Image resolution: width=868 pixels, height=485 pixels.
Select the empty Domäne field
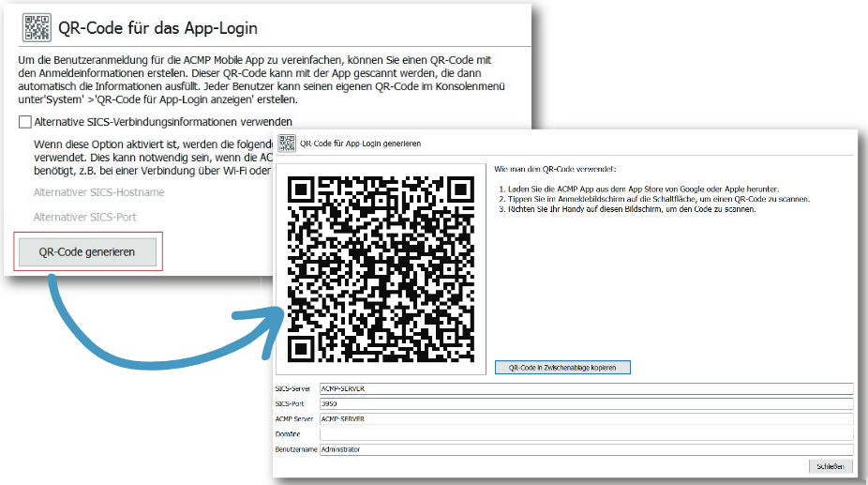pos(586,434)
